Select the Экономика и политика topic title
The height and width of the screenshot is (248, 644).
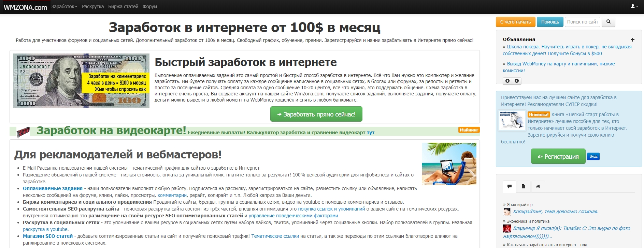(x=528, y=221)
